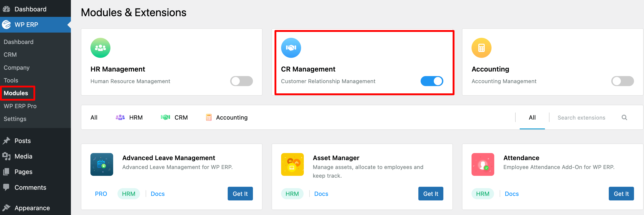Open Tools submenu item
The height and width of the screenshot is (215, 644).
tap(11, 80)
